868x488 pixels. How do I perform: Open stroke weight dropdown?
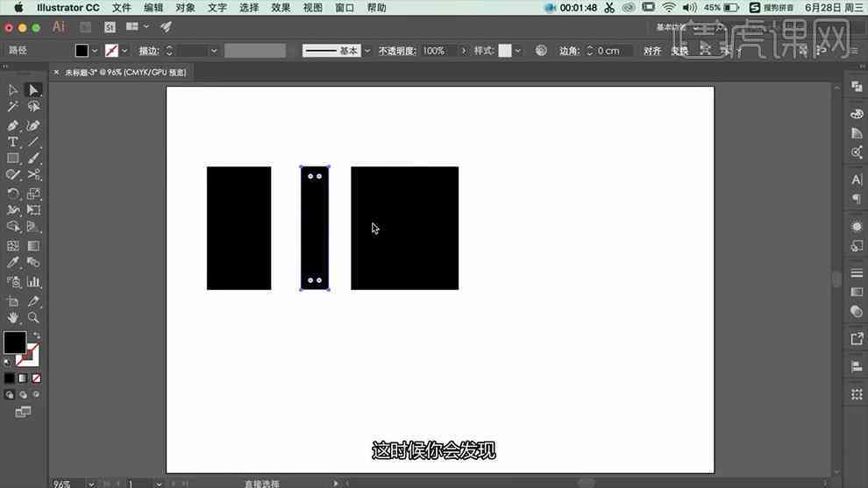tap(214, 51)
